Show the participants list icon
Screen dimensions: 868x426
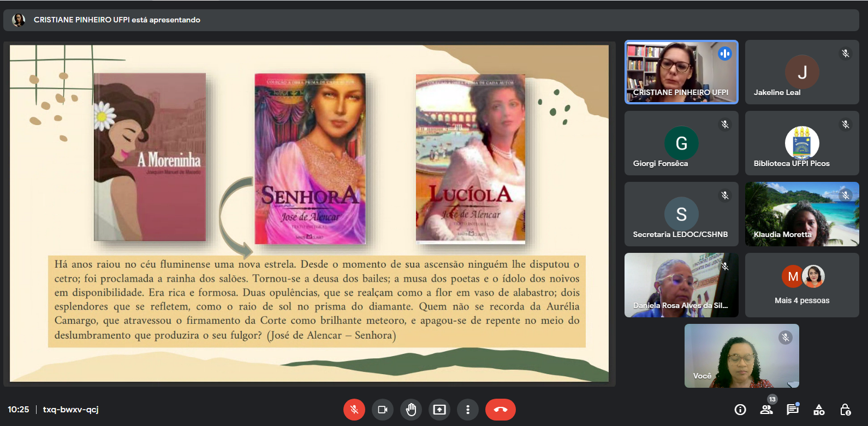[766, 410]
